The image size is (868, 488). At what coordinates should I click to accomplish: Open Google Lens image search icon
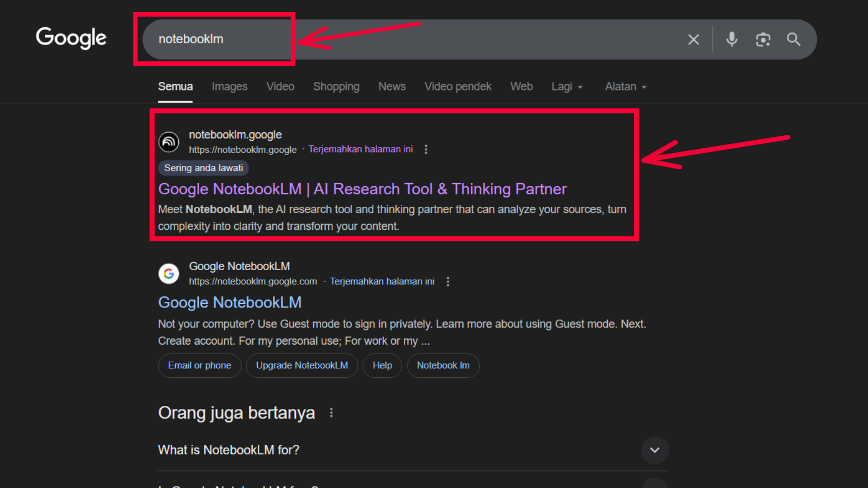point(763,39)
